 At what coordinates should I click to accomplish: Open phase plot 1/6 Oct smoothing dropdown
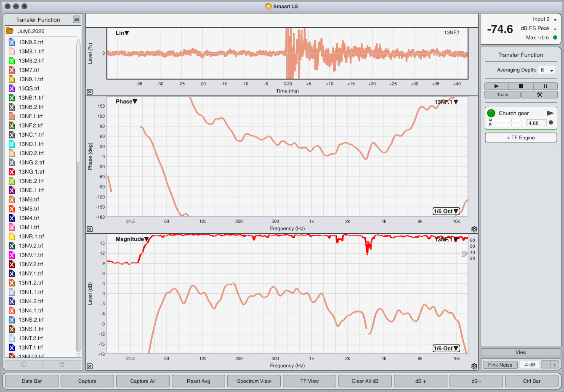click(446, 211)
